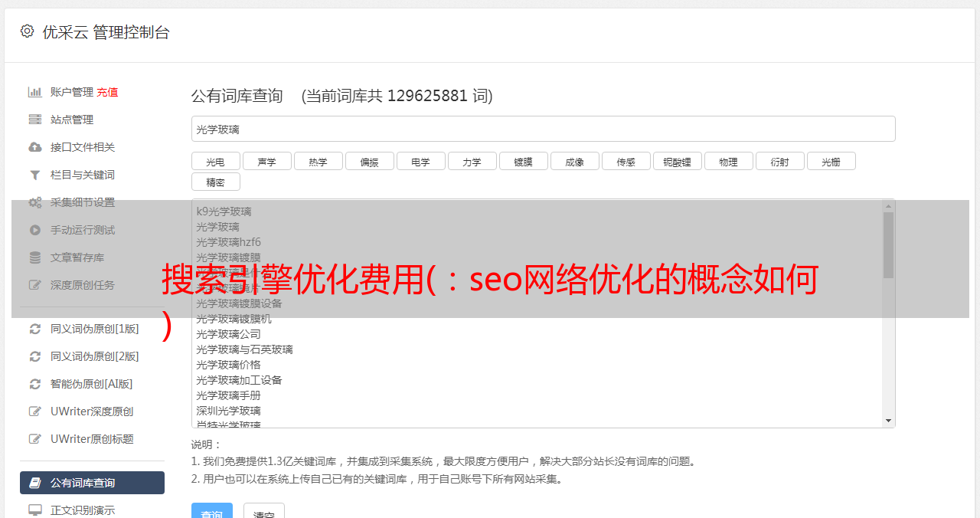Click the results list scrollbar down arrow
Viewport: 980px width, 518px height.
click(888, 421)
